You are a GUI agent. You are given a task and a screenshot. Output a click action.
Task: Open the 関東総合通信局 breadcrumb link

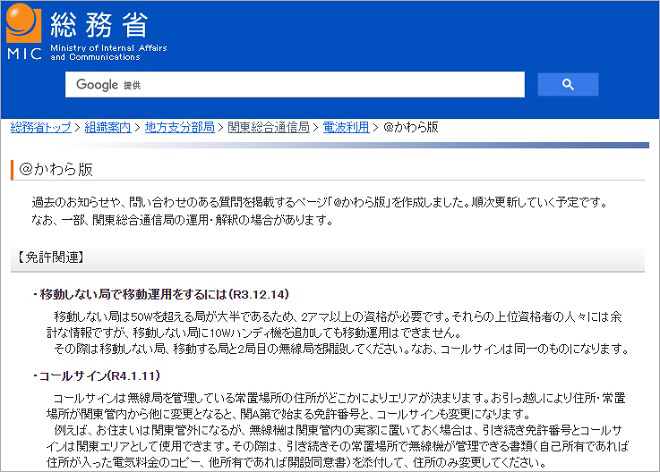(x=269, y=127)
